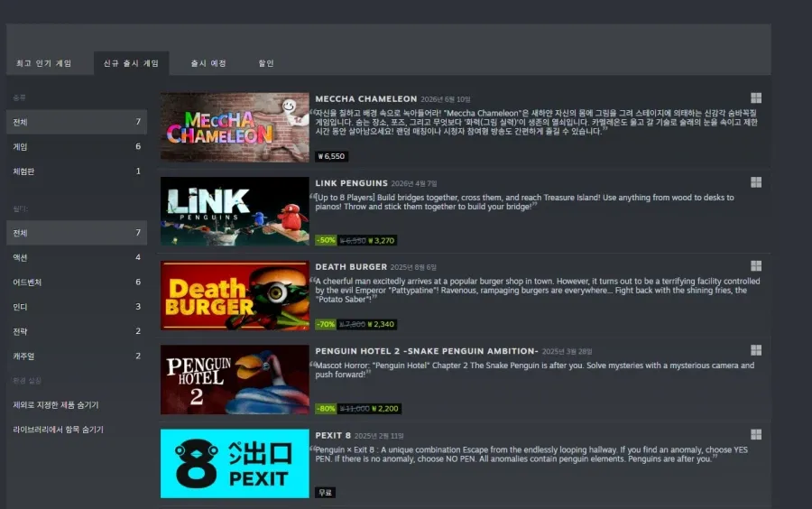
Task: Click the PEXIT 8 description text
Action: [x=531, y=454]
